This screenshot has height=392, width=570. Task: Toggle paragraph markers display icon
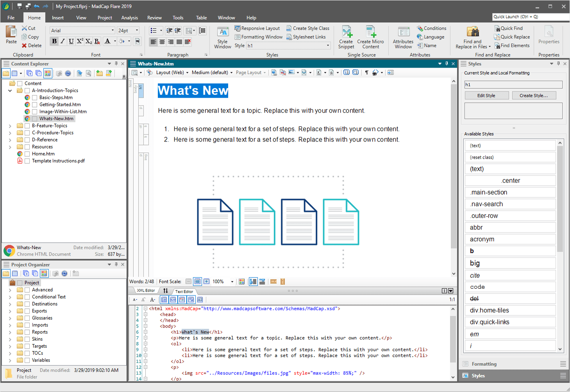(366, 73)
